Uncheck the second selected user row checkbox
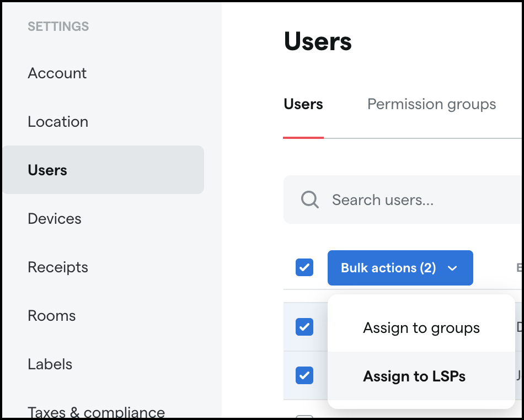Viewport: 524px width, 420px height. point(304,376)
